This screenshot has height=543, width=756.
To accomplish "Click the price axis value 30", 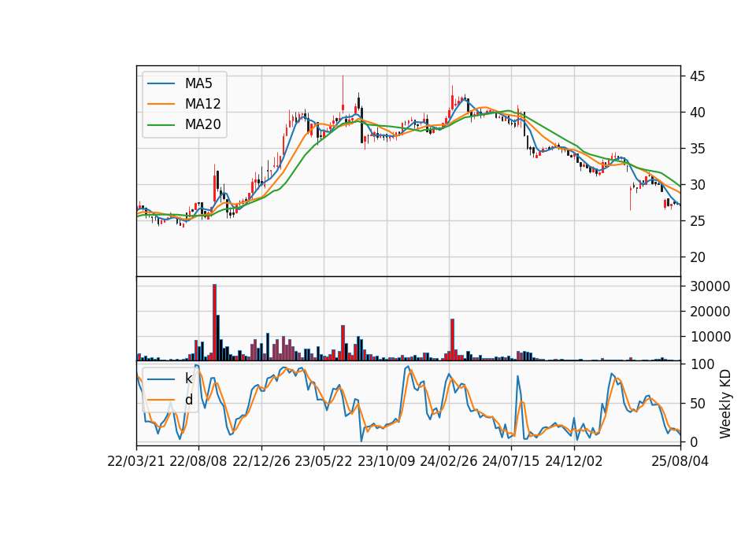I will coord(697,184).
